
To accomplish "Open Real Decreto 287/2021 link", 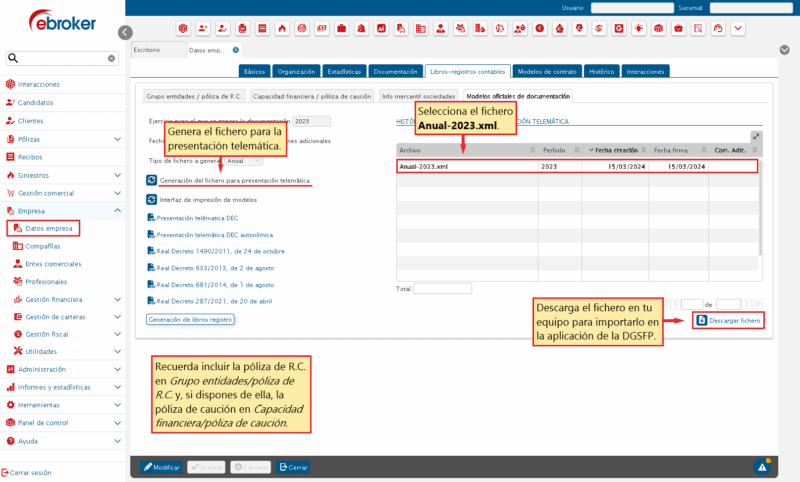I will [206, 299].
